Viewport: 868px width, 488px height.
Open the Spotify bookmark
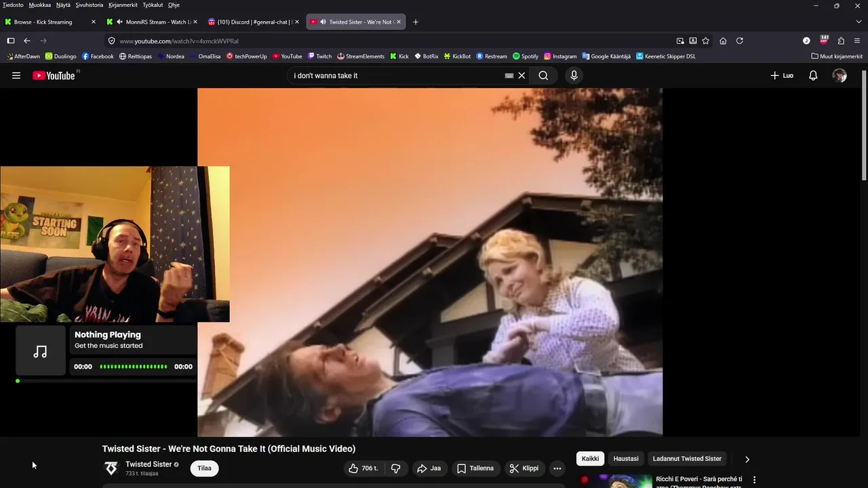pos(526,56)
